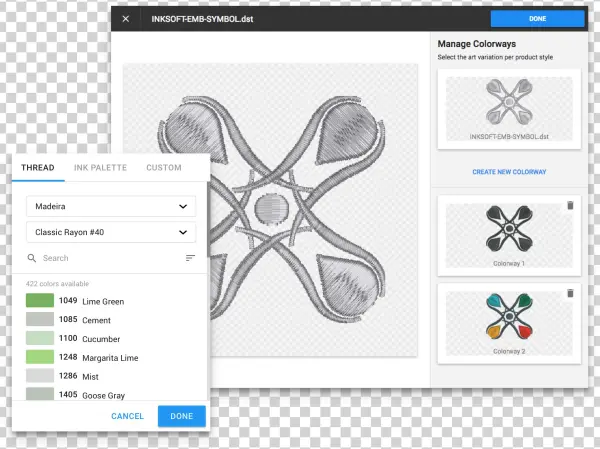Screen dimensions: 600x449
Task: Click CREATE NEW COLORWAY link
Action: pos(509,172)
